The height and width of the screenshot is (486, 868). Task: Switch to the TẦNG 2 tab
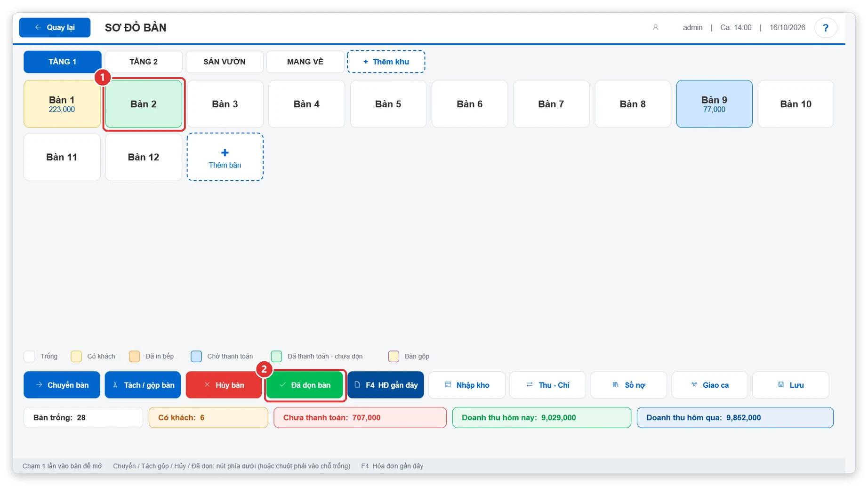coord(144,62)
